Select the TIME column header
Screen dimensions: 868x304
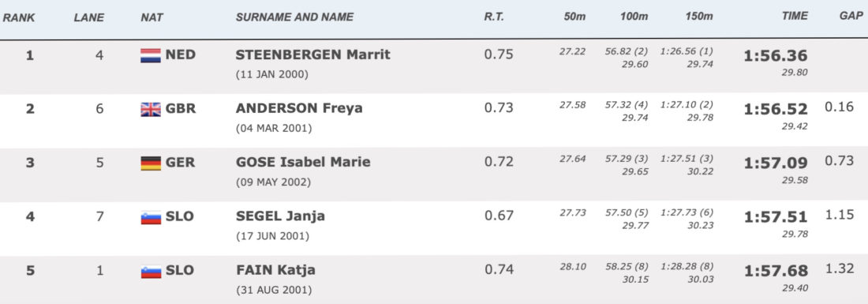tap(795, 17)
